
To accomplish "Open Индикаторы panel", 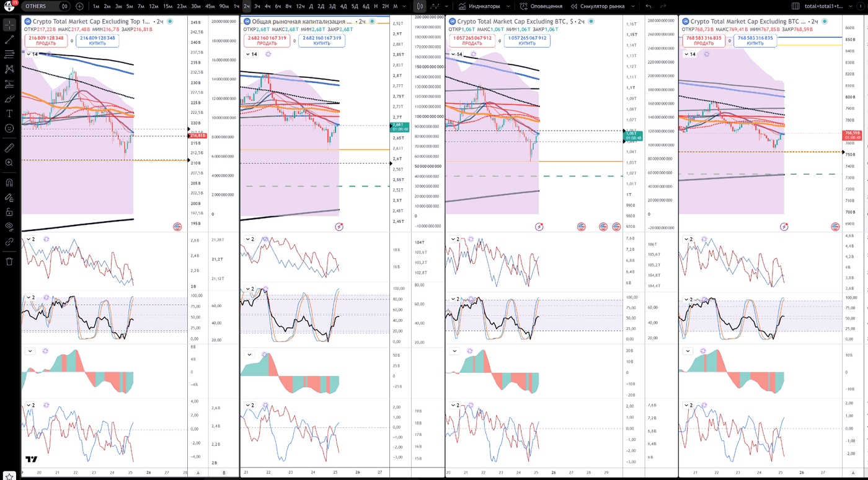I will point(480,6).
